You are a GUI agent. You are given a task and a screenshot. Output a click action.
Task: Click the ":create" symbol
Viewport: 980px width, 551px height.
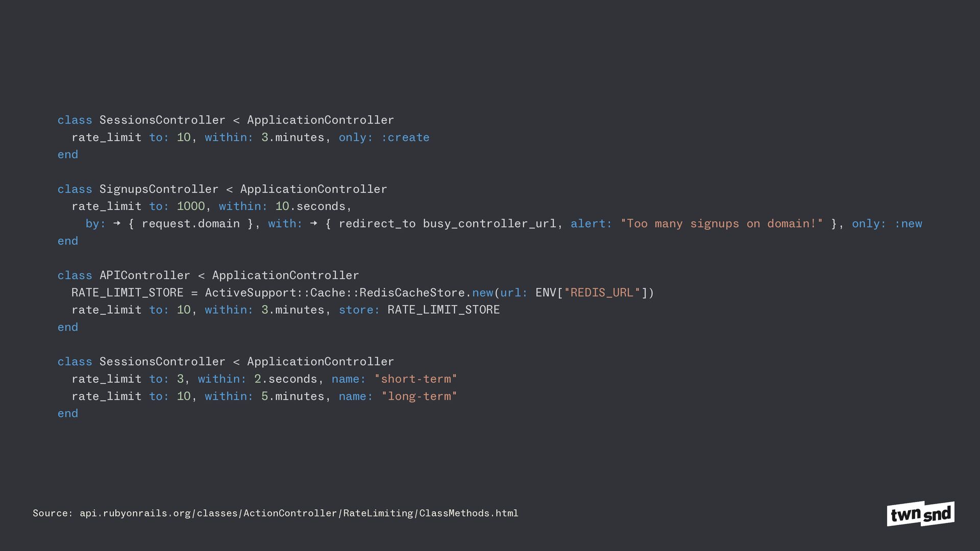(405, 138)
